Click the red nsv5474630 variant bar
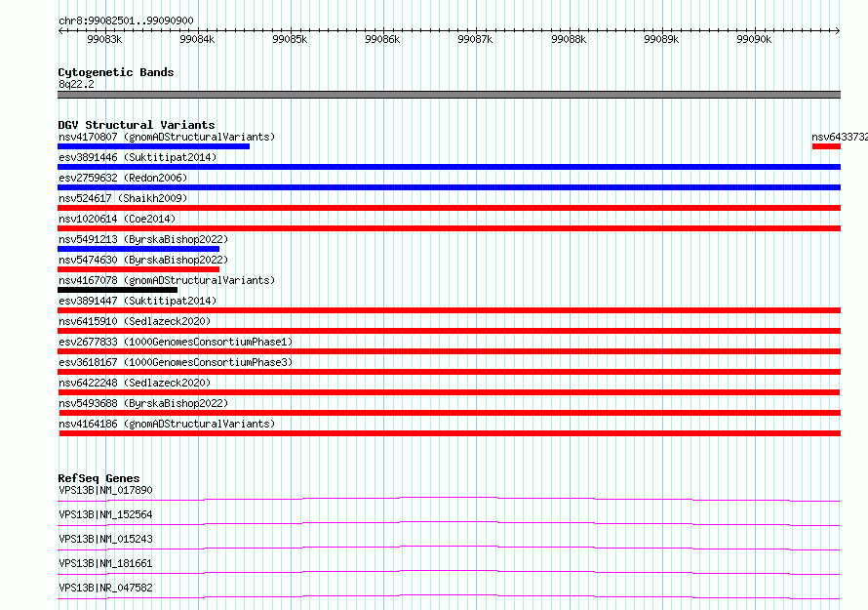Viewport: 868px width, 610px height. pyautogui.click(x=138, y=269)
